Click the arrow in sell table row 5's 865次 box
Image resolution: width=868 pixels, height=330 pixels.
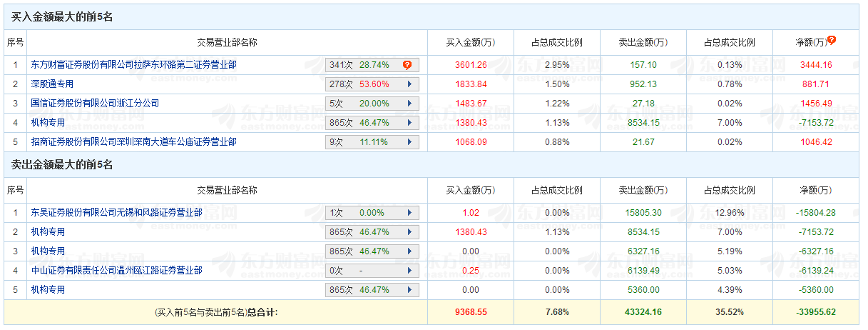click(409, 290)
